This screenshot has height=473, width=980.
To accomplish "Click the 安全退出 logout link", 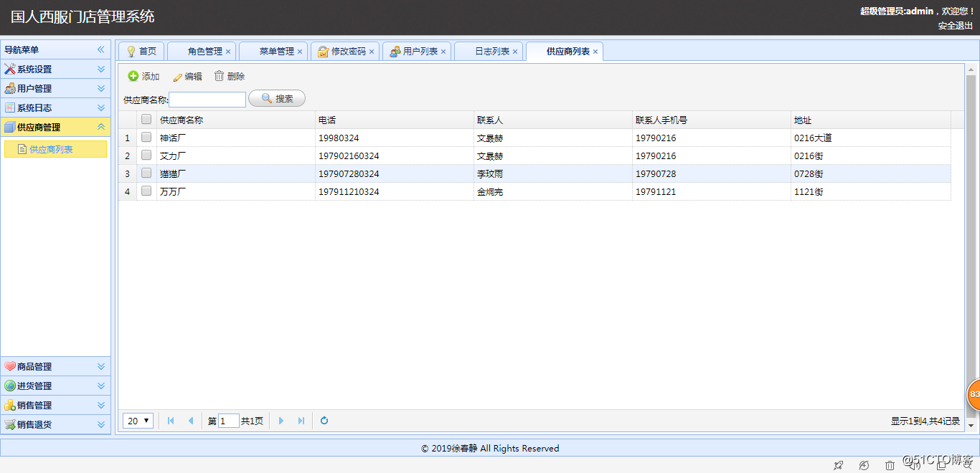I will tap(956, 25).
